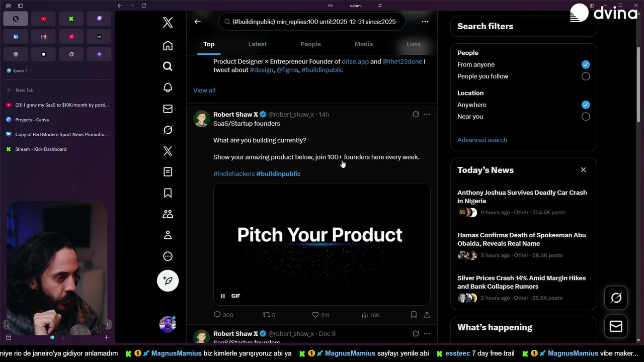Open More circle-dots sidebar icon
The width and height of the screenshot is (644, 362).
pos(168,256)
